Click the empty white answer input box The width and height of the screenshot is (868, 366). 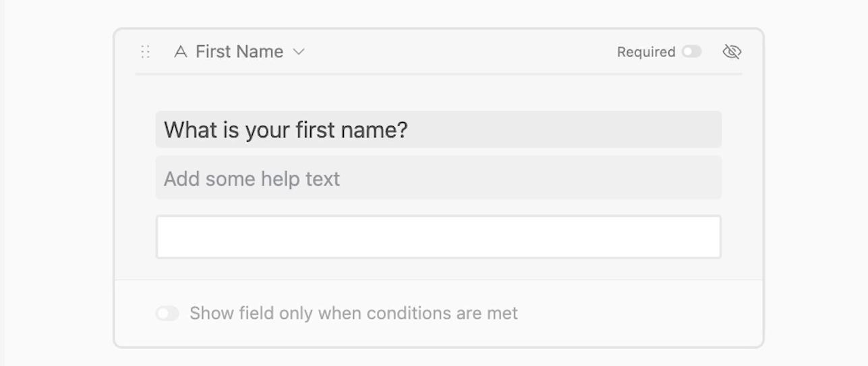(438, 237)
